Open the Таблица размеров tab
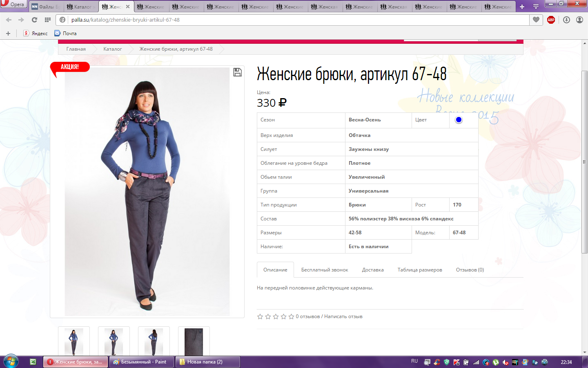 click(x=419, y=270)
